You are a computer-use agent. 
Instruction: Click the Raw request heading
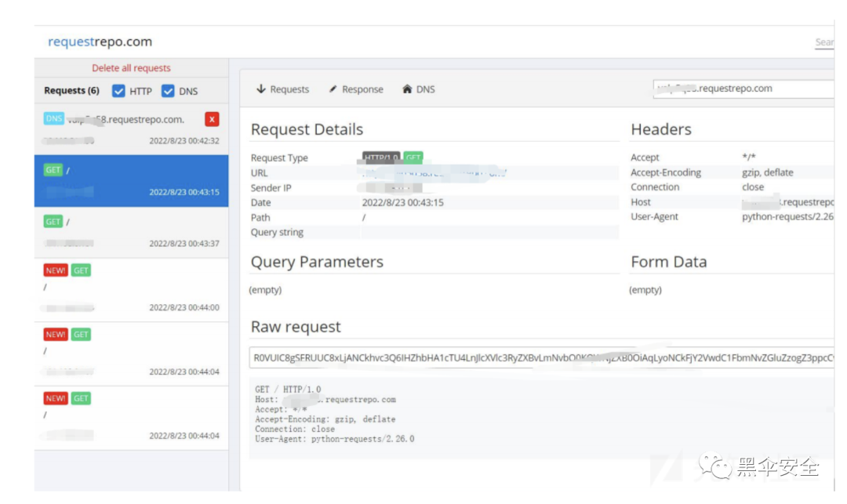point(296,327)
